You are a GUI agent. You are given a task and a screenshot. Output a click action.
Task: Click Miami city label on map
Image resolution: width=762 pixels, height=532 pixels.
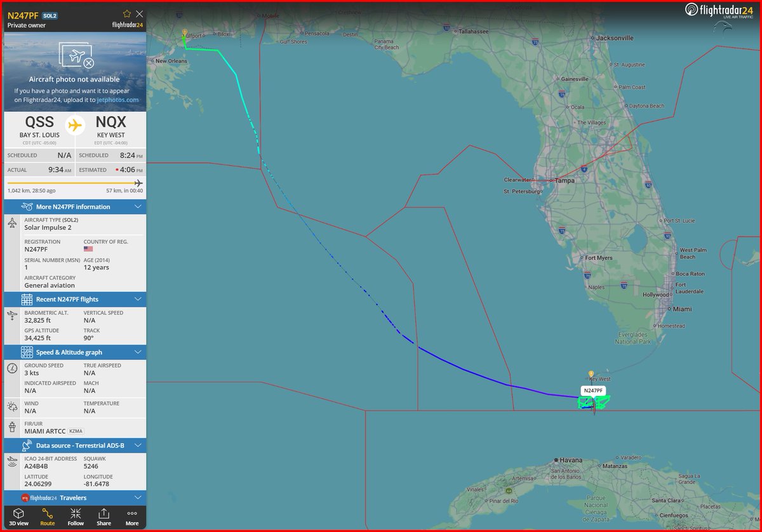click(682, 309)
